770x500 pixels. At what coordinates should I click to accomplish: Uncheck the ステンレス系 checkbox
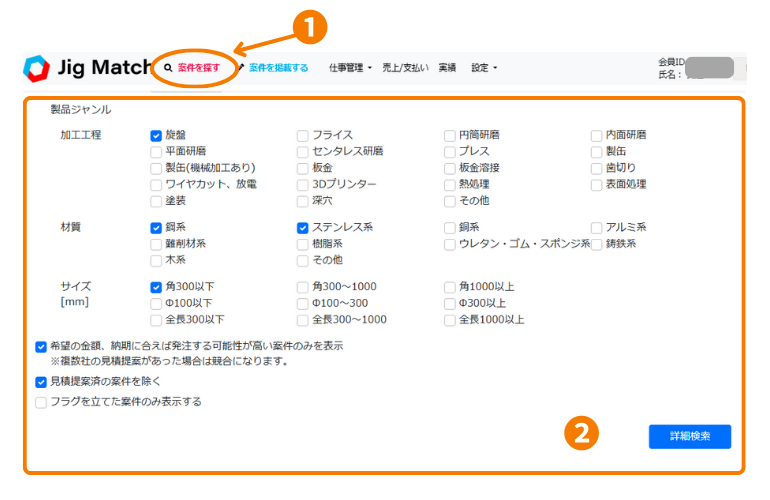(302, 228)
